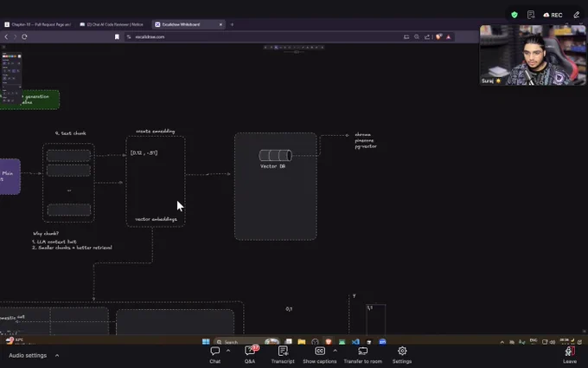Open the Brave Shields lion icon
This screenshot has height=368, width=588.
438,36
